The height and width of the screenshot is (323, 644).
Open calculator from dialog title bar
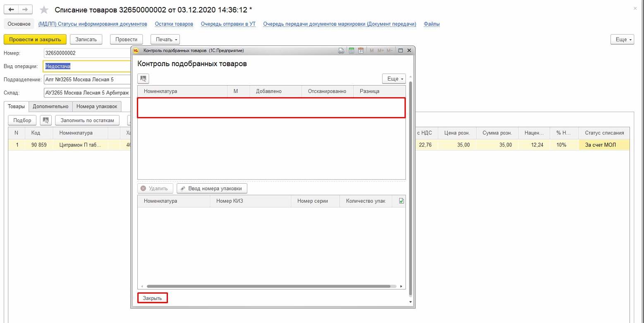click(352, 50)
